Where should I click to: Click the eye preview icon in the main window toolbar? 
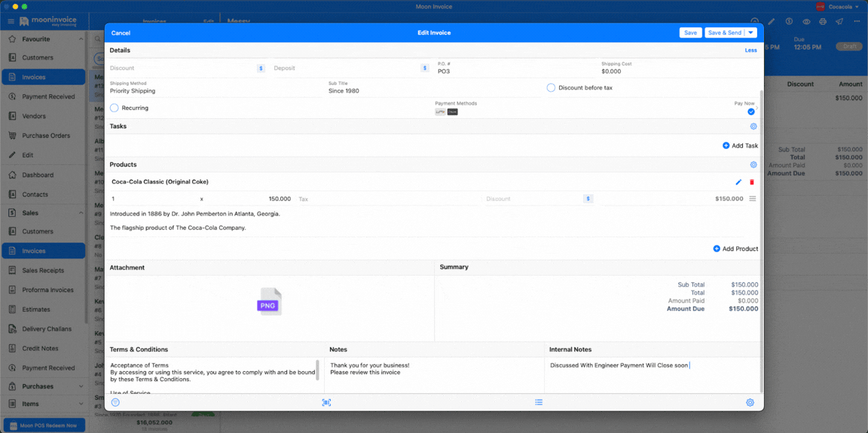coord(806,22)
